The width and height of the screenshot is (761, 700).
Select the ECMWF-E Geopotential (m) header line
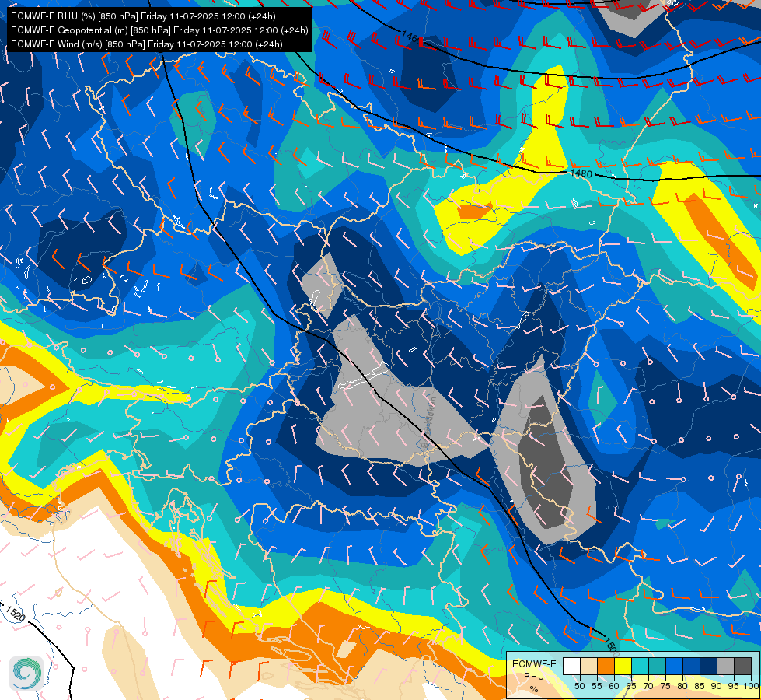pos(159,30)
